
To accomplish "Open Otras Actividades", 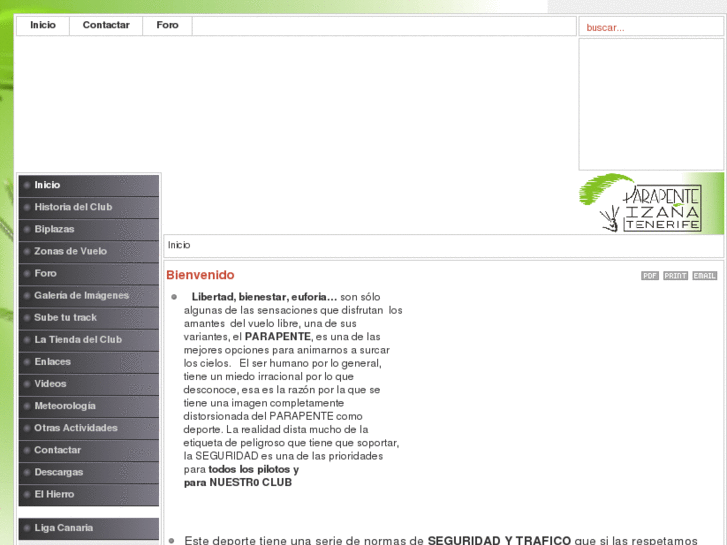I will click(89, 428).
